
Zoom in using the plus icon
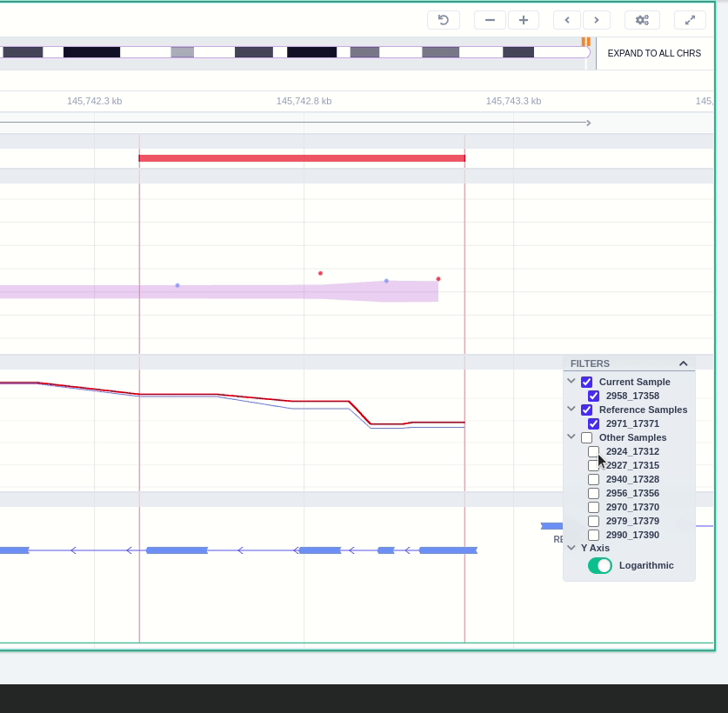pyautogui.click(x=524, y=20)
